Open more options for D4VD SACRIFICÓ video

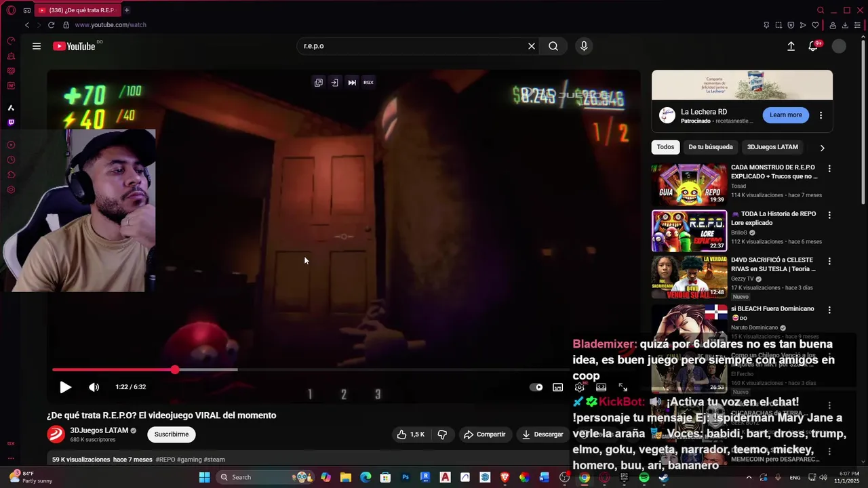829,261
